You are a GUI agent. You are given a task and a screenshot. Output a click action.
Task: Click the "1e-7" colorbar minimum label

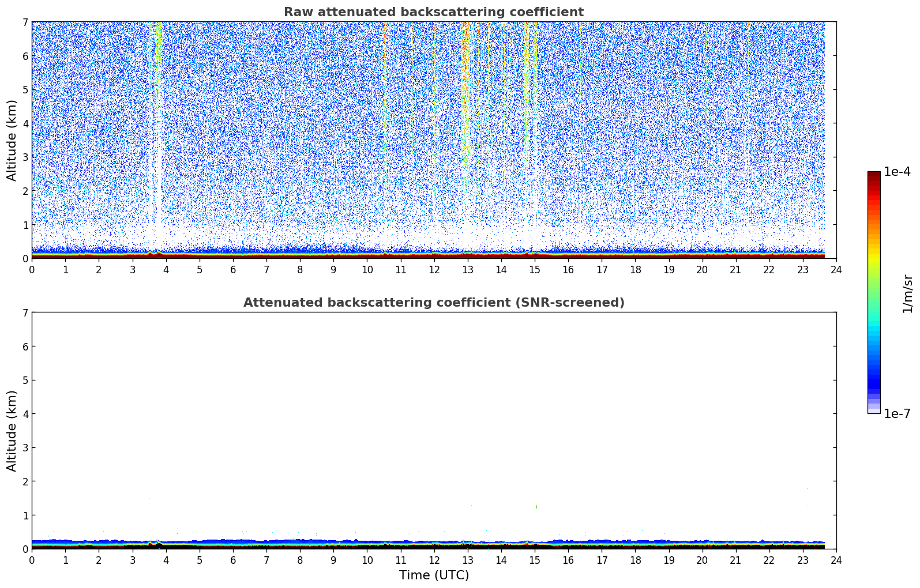(x=897, y=414)
